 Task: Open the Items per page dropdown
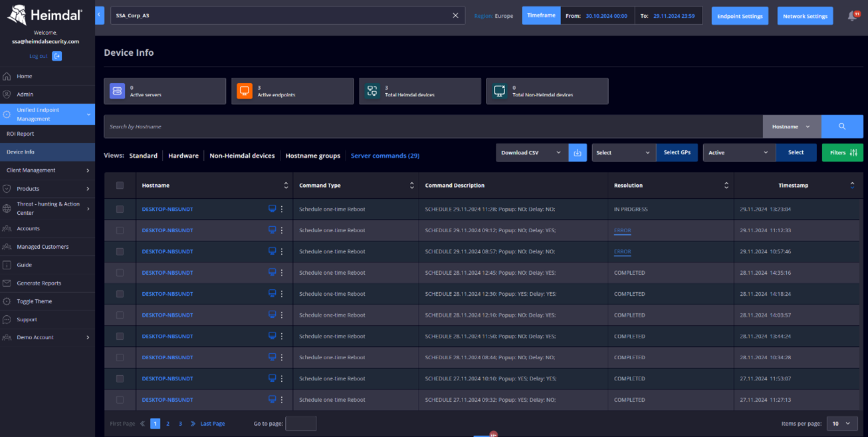(x=842, y=424)
